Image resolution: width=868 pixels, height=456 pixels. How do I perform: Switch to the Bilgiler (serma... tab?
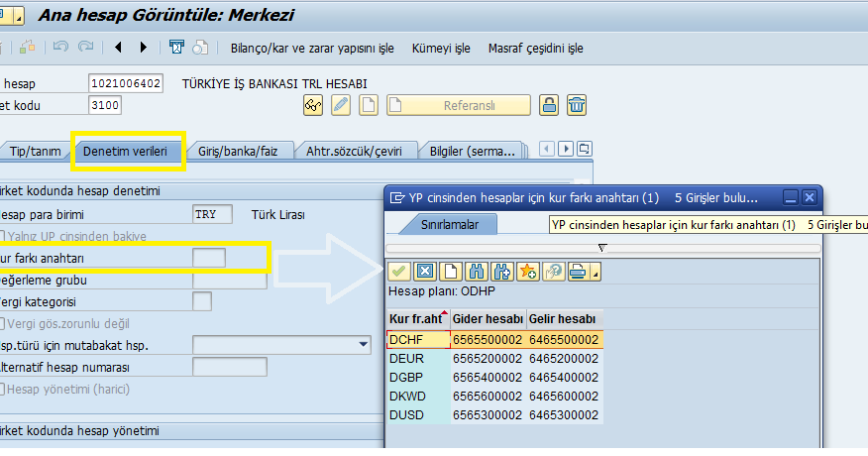tap(473, 152)
